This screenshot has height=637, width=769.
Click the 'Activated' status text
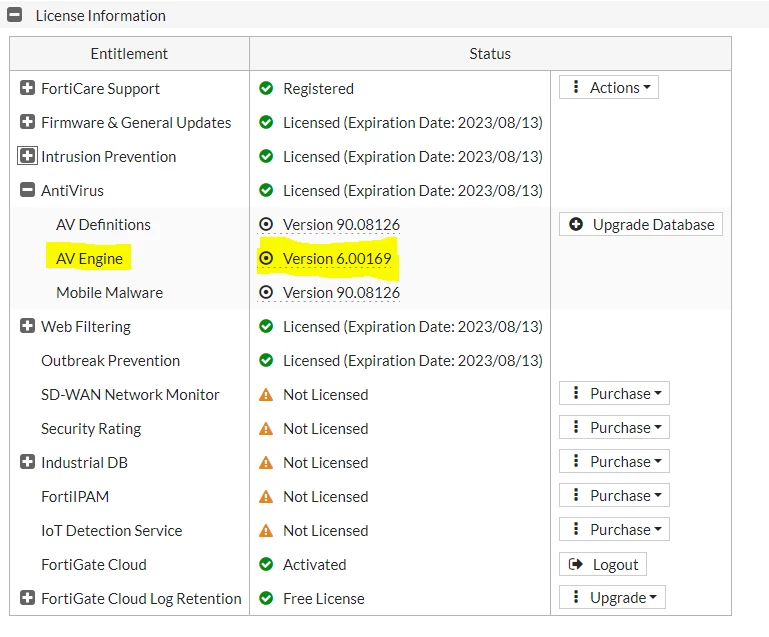point(314,564)
